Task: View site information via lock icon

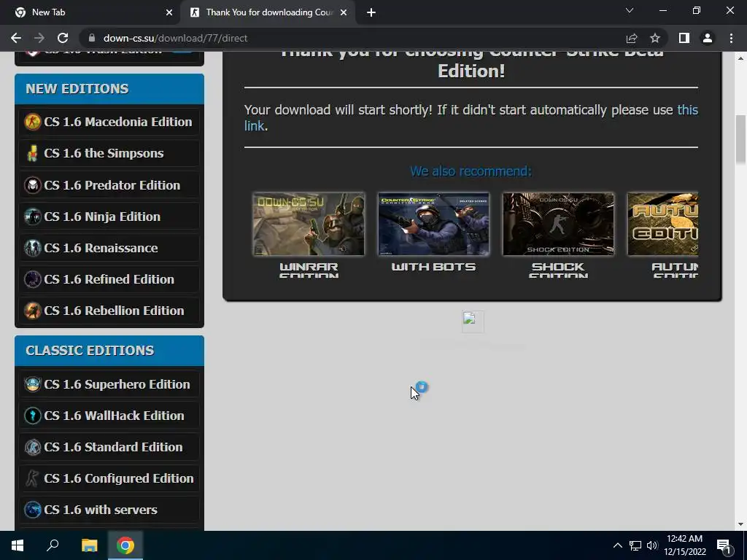Action: point(92,38)
